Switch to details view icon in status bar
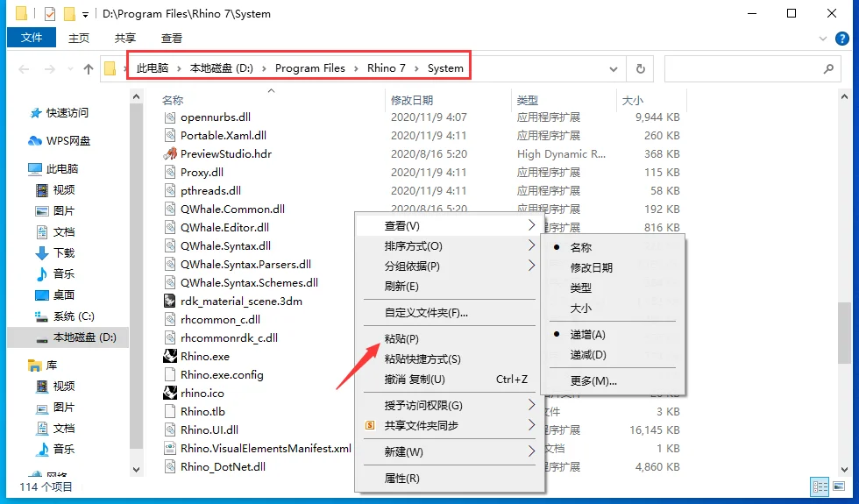 click(x=820, y=486)
